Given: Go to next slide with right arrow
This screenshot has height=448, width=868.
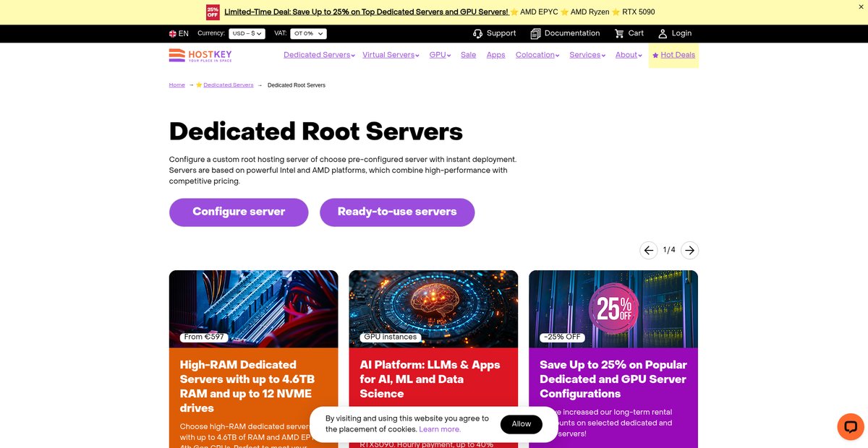Looking at the screenshot, I should click(x=689, y=250).
